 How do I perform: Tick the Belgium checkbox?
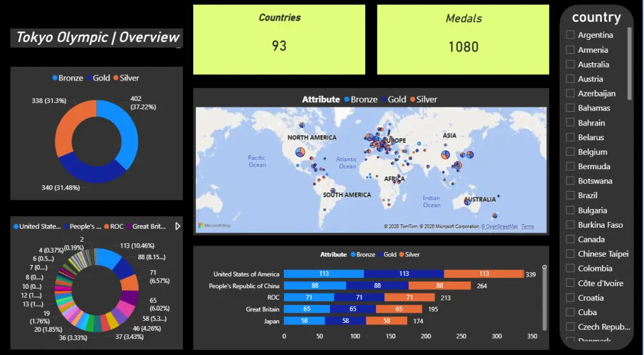pos(570,152)
